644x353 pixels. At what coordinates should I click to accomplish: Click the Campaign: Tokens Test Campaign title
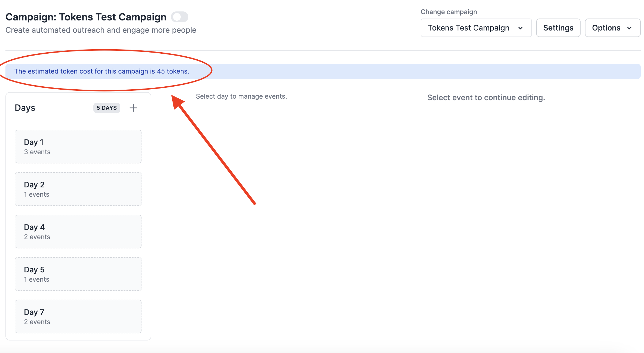[86, 17]
